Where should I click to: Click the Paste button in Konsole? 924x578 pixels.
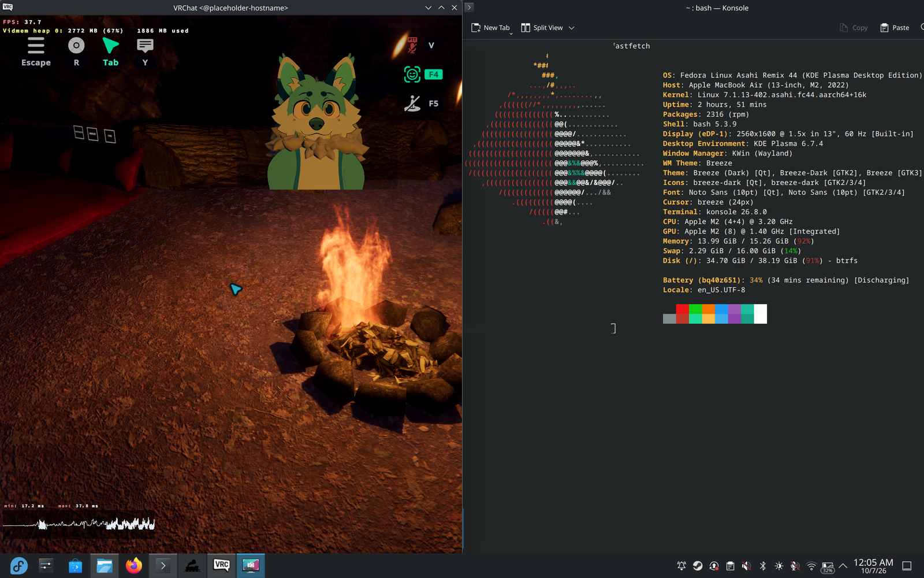click(895, 28)
